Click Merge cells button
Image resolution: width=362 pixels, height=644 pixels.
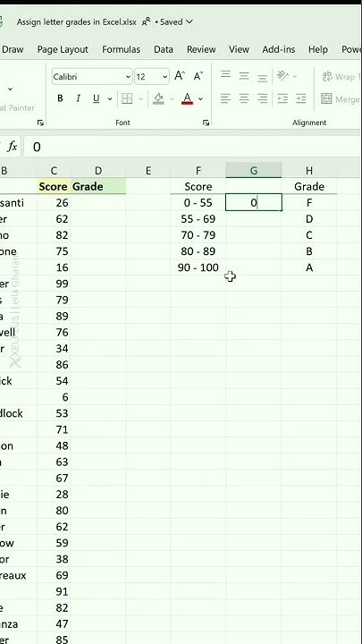(341, 99)
